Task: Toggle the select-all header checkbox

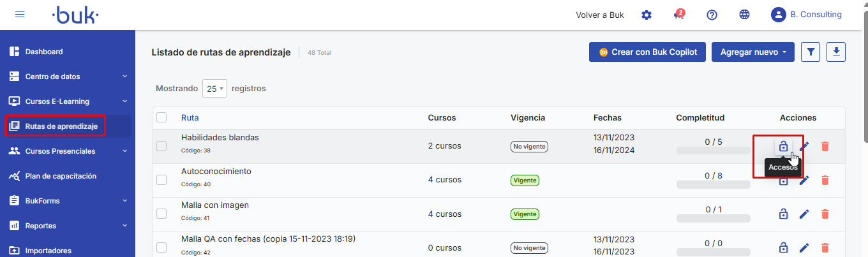Action: 161,117
